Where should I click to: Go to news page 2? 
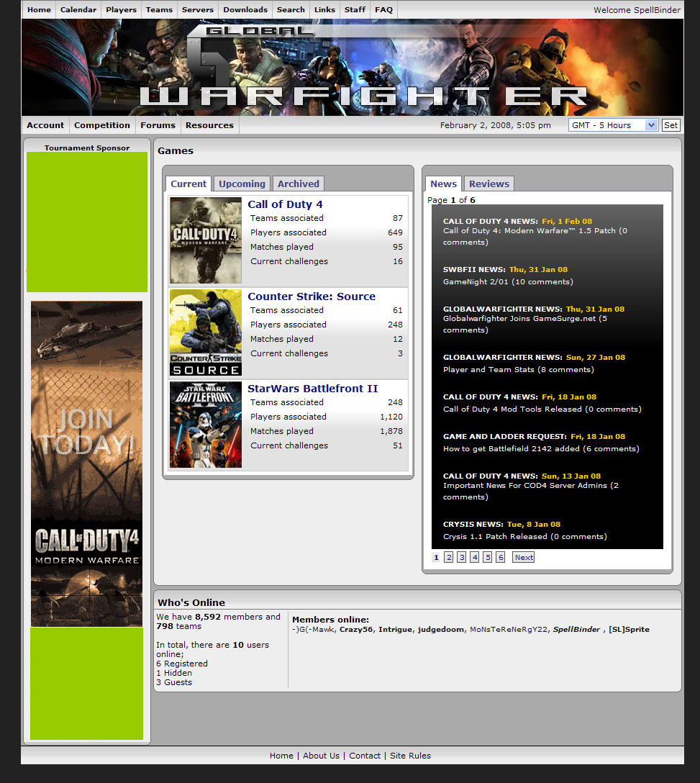pyautogui.click(x=449, y=557)
